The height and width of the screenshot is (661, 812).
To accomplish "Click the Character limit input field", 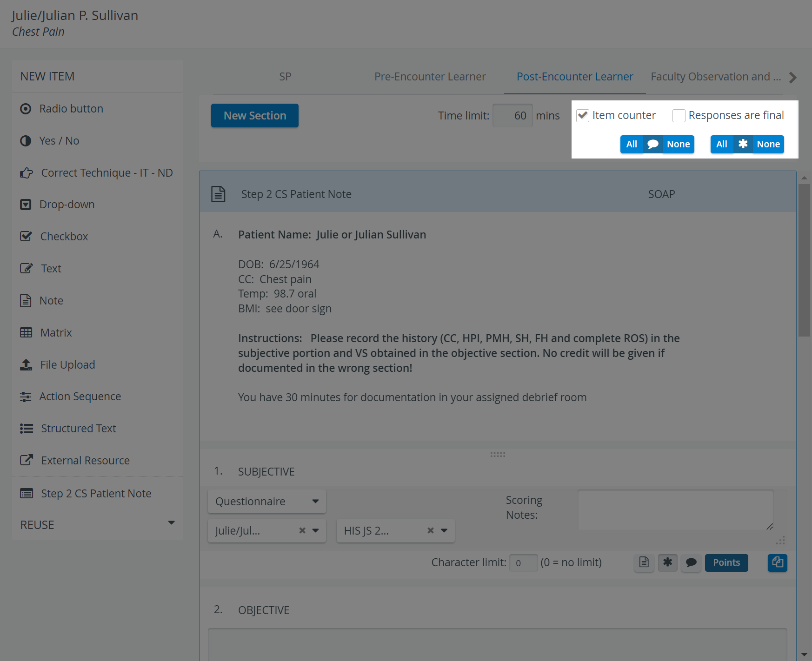I will 524,562.
